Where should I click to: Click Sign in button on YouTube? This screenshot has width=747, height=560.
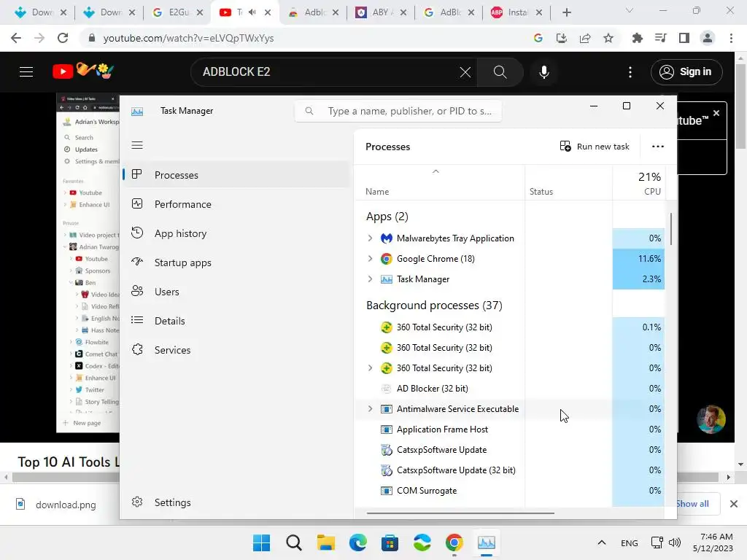tap(686, 72)
